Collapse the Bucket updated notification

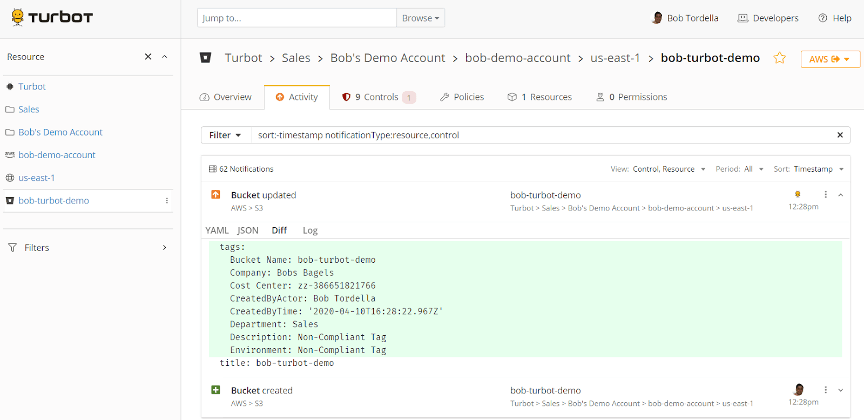click(841, 195)
